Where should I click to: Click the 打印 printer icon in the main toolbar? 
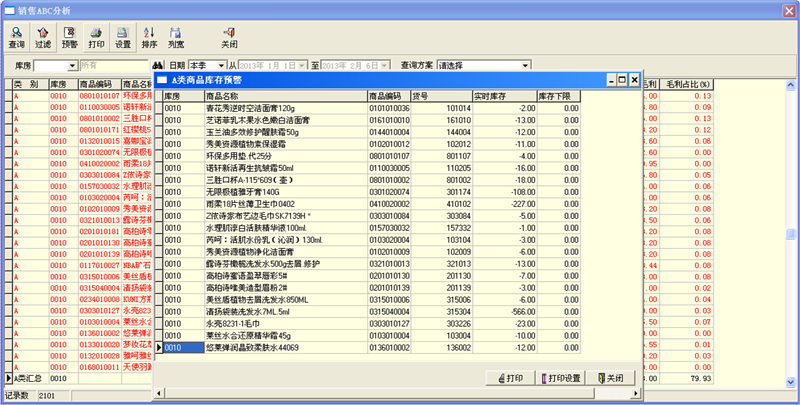pyautogui.click(x=96, y=37)
